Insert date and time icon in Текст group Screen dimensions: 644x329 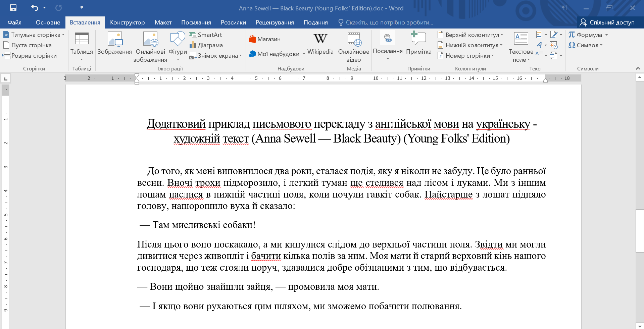tap(554, 45)
